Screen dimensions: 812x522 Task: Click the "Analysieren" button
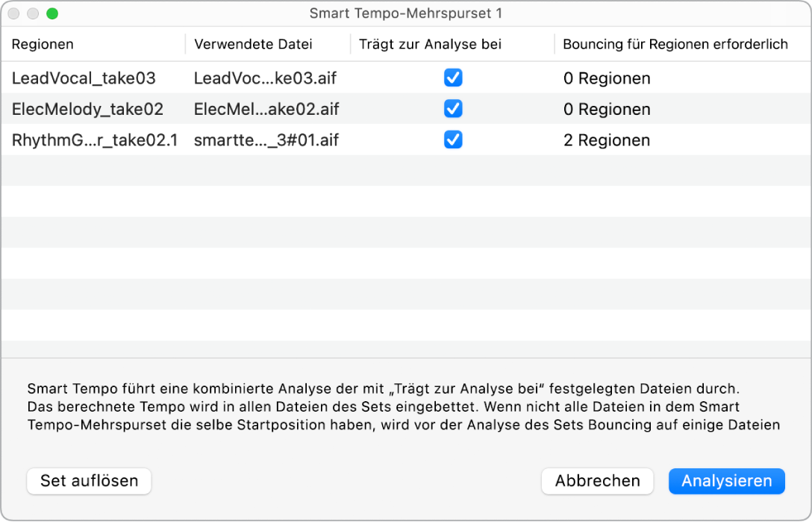(726, 481)
